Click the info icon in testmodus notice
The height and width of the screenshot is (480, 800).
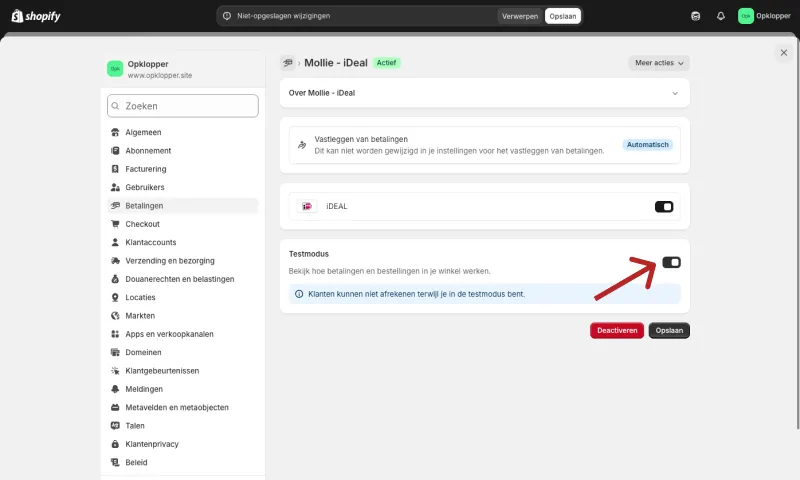tap(299, 294)
